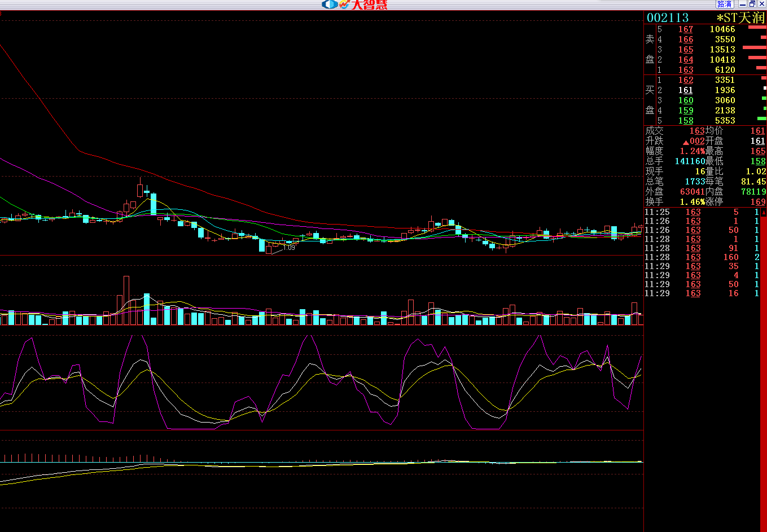Minimize the 大智慧 window

coord(743,4)
